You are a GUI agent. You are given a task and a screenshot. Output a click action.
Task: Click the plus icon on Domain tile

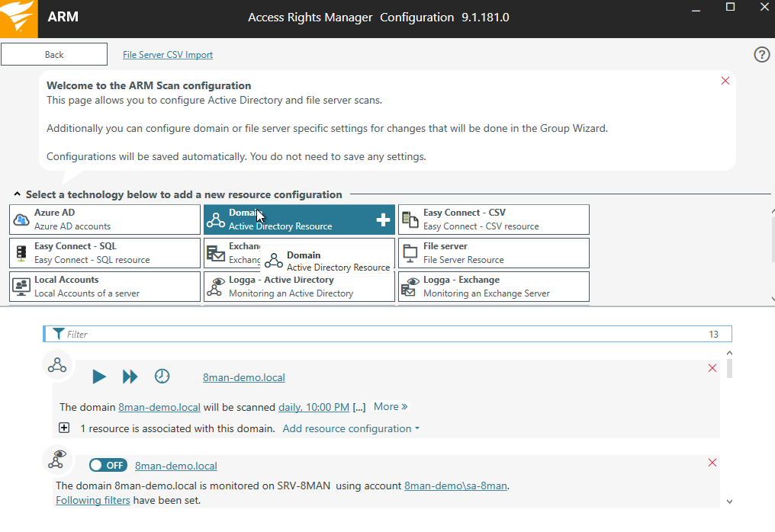(x=383, y=220)
